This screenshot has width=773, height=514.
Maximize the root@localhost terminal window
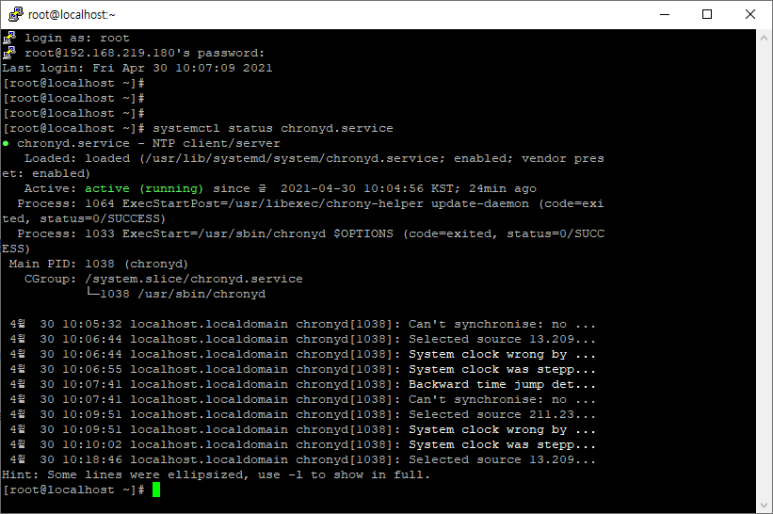pyautogui.click(x=707, y=14)
